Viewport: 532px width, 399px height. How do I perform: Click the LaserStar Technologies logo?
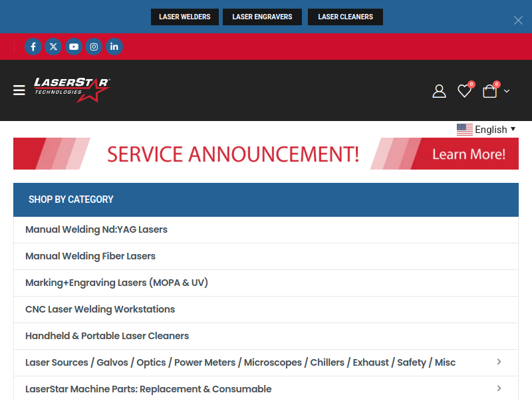coord(72,90)
